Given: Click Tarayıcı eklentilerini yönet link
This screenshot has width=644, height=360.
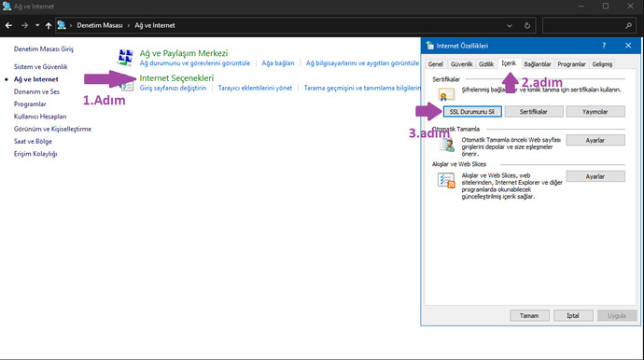Looking at the screenshot, I should pyautogui.click(x=255, y=88).
